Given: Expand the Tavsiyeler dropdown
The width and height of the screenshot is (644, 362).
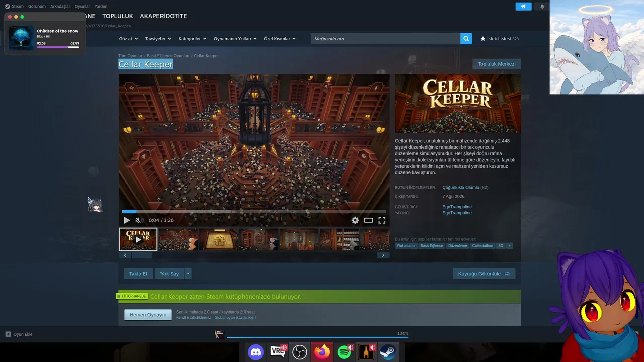Looking at the screenshot, I should click(x=158, y=39).
